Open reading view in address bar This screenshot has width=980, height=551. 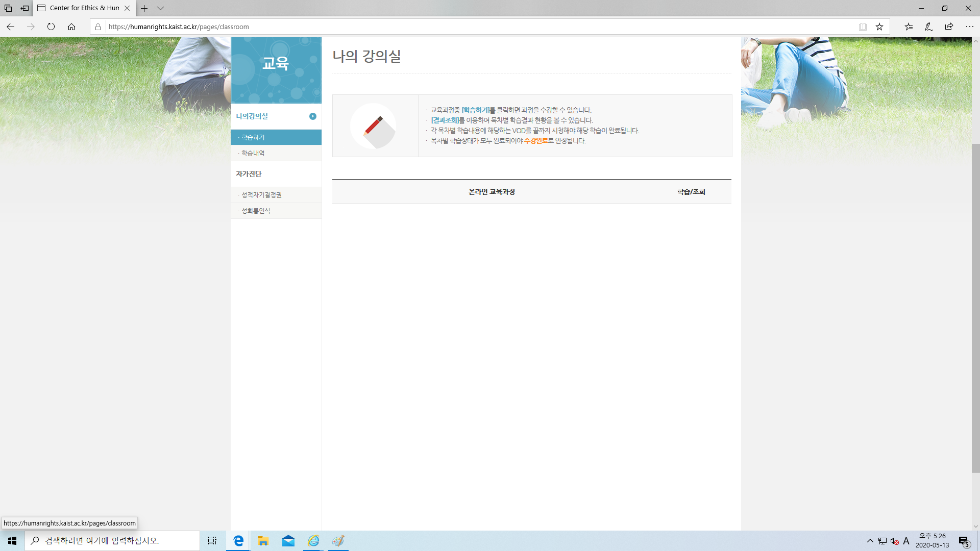863,27
